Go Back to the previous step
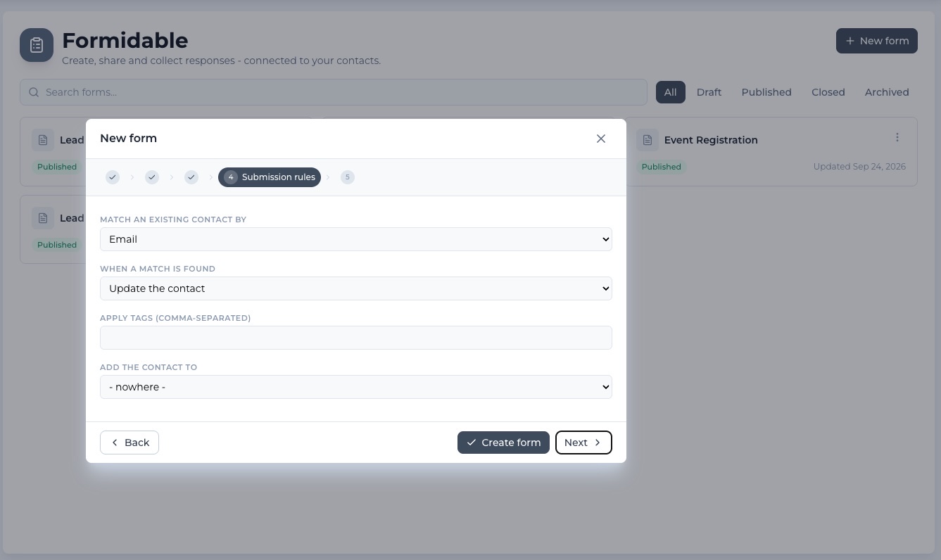 130,443
